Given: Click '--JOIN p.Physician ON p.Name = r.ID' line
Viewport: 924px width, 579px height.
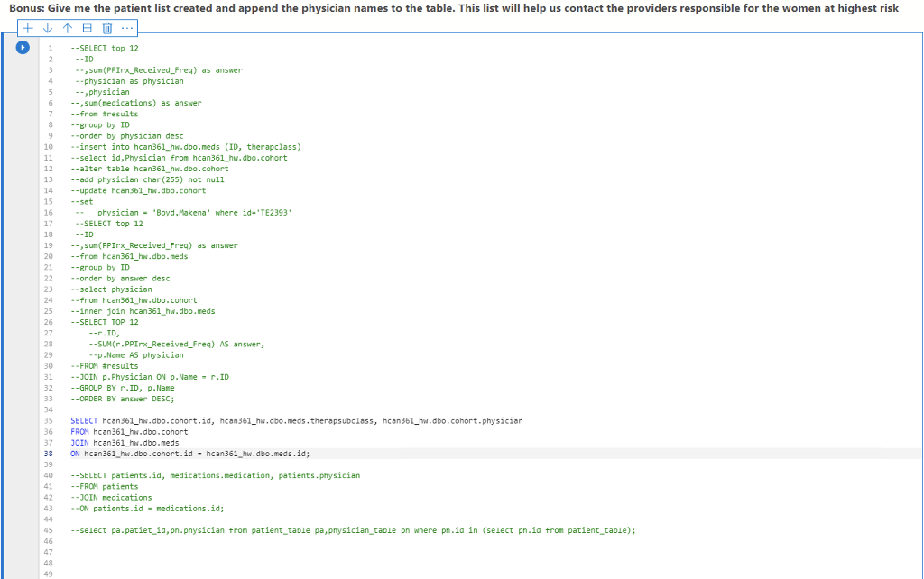Looking at the screenshot, I should pos(150,377).
